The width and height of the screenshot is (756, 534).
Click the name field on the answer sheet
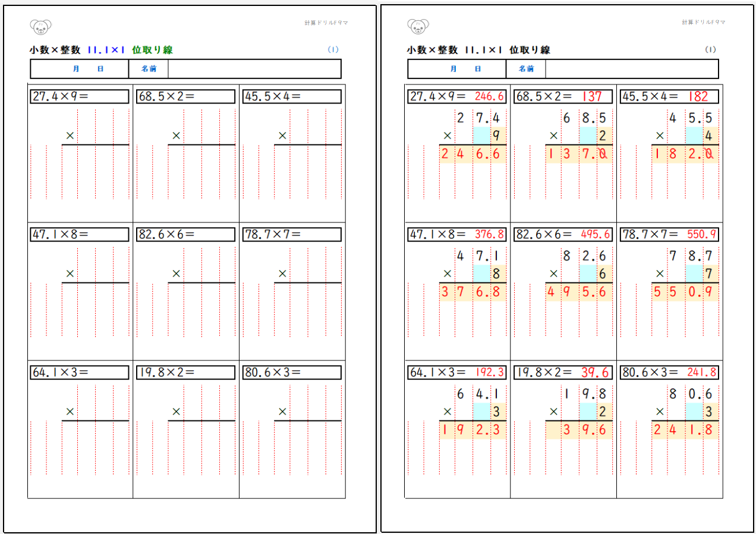631,69
